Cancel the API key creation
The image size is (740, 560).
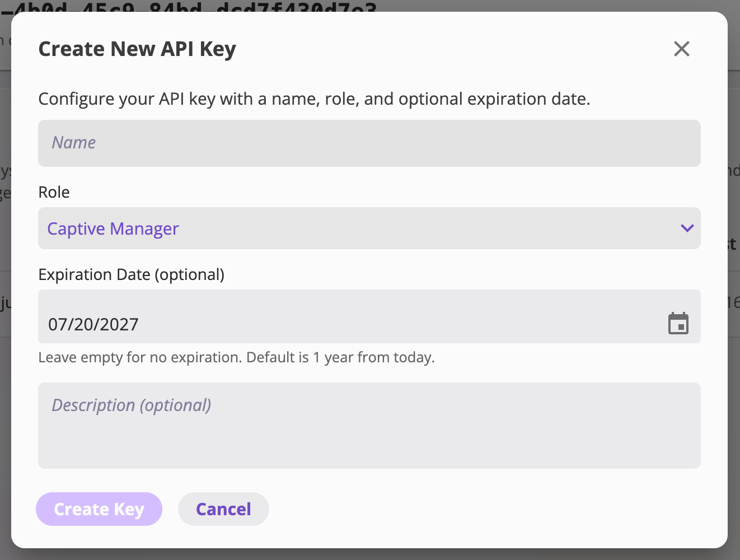tap(223, 509)
